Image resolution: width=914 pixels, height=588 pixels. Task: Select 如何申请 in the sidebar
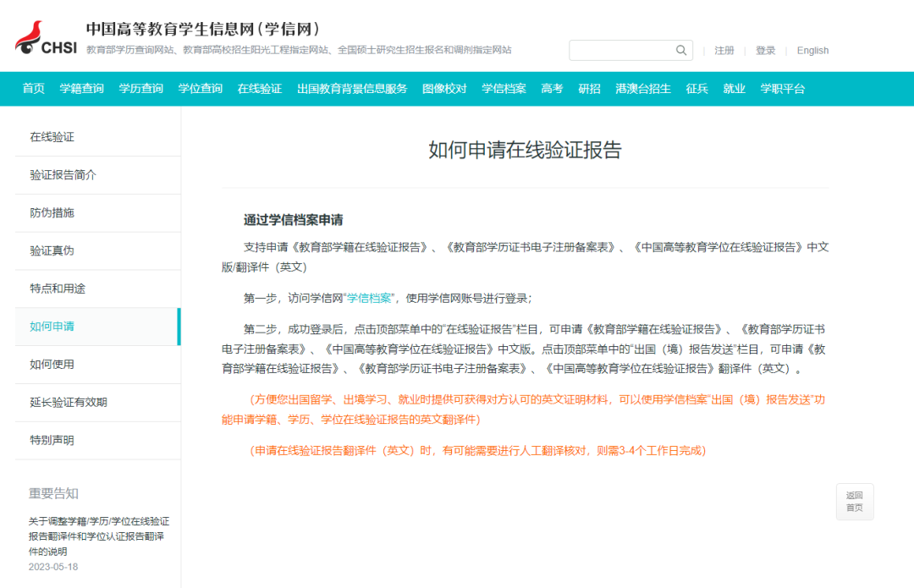[x=98, y=327]
